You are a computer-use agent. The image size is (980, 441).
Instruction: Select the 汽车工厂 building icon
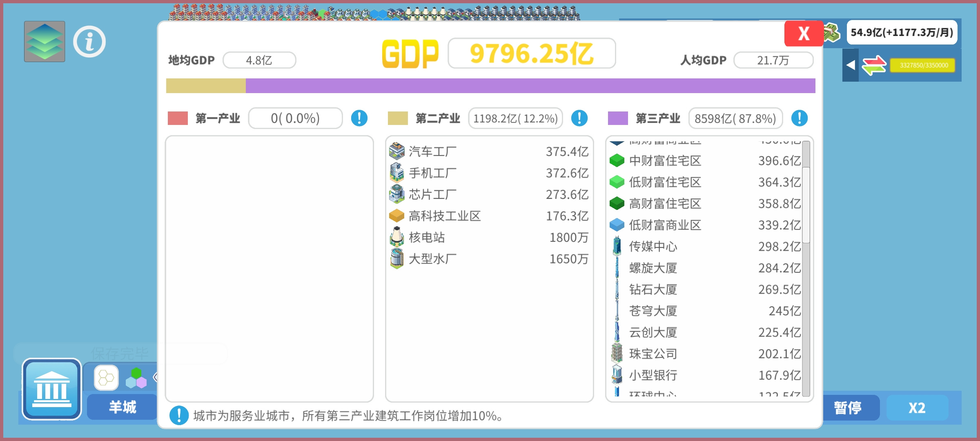[396, 151]
